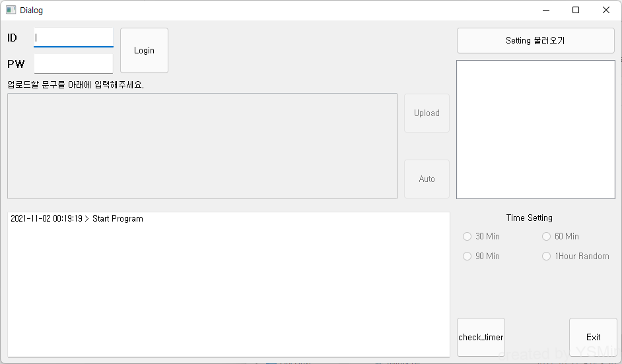This screenshot has width=622, height=364.
Task: Click the Time Setting label
Action: coord(529,218)
